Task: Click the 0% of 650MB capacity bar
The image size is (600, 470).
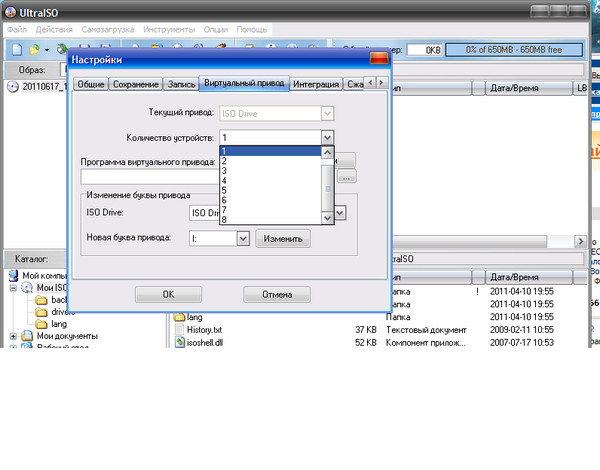Action: 514,50
